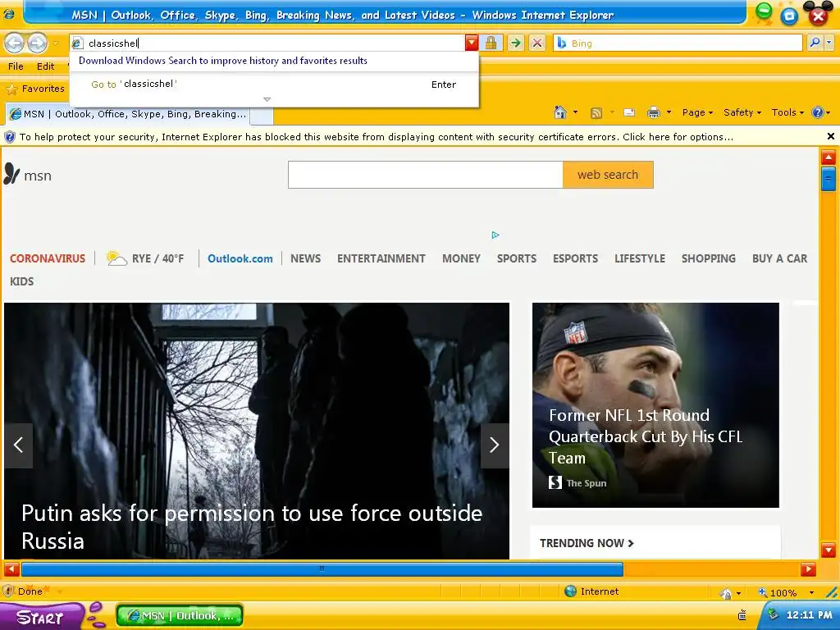Viewport: 840px width, 630px height.
Task: Open the Edit menu
Action: point(46,66)
